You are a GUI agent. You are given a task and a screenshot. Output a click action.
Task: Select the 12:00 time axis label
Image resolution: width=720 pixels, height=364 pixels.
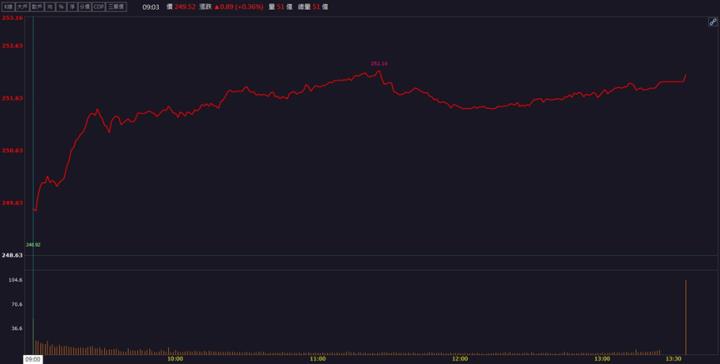click(x=460, y=359)
